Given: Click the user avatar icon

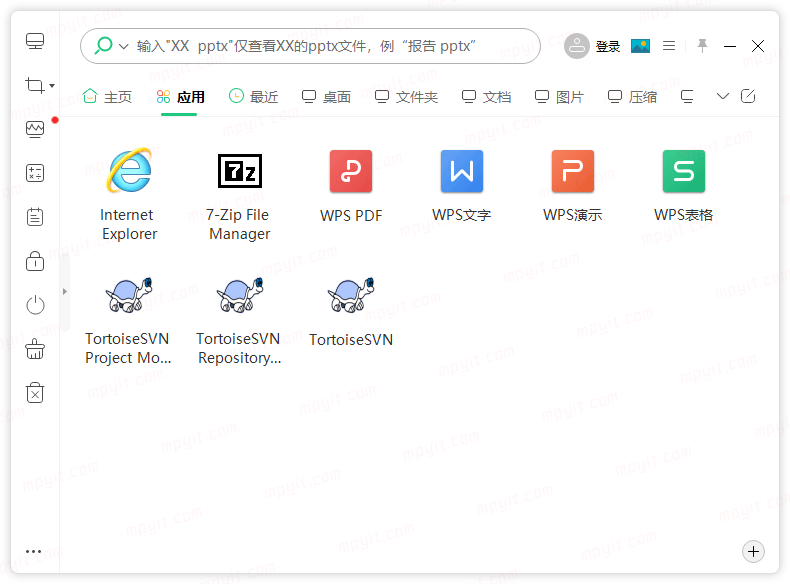Looking at the screenshot, I should pyautogui.click(x=576, y=46).
